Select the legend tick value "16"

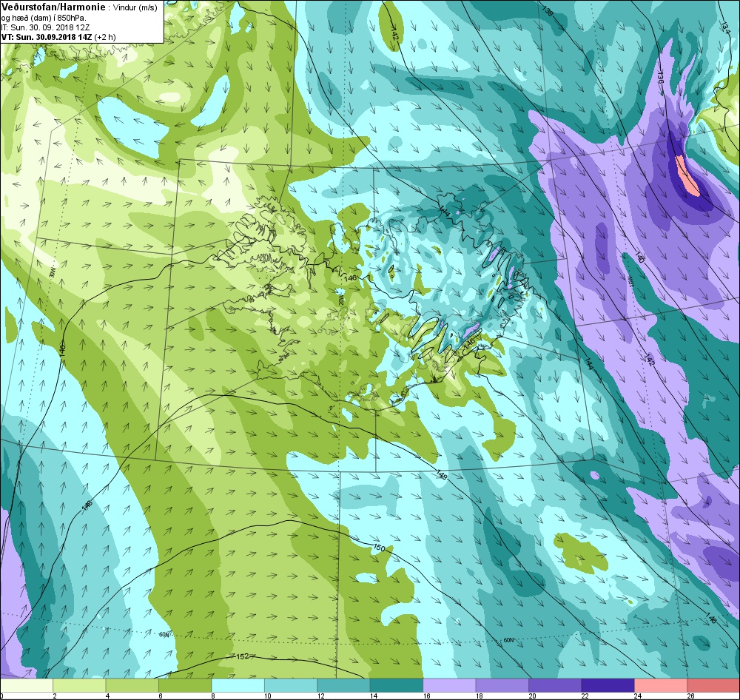click(427, 696)
